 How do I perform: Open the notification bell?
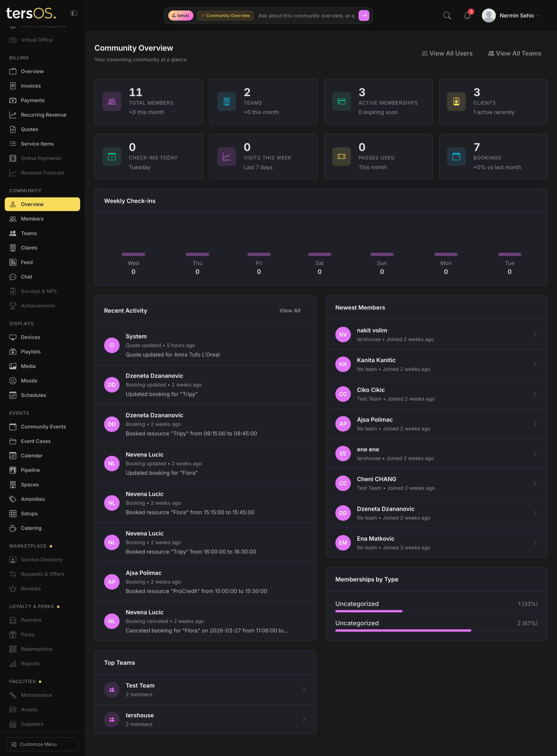467,15
